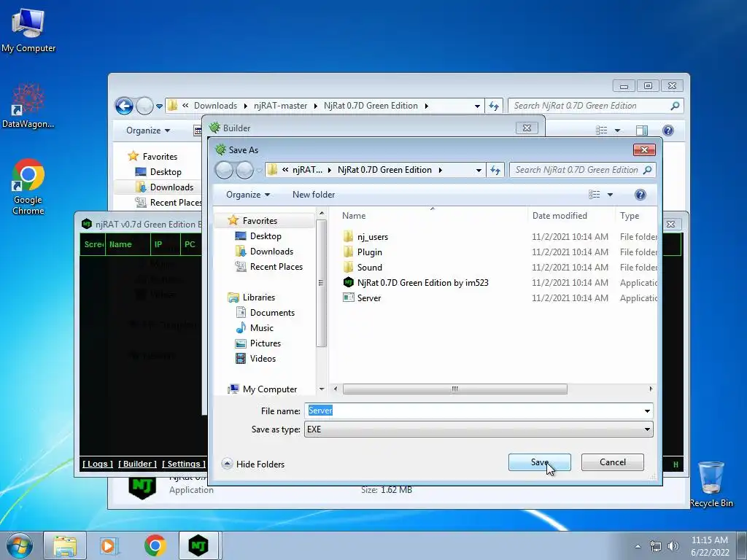This screenshot has width=747, height=560.
Task: Click search box in Explorer window
Action: click(595, 106)
